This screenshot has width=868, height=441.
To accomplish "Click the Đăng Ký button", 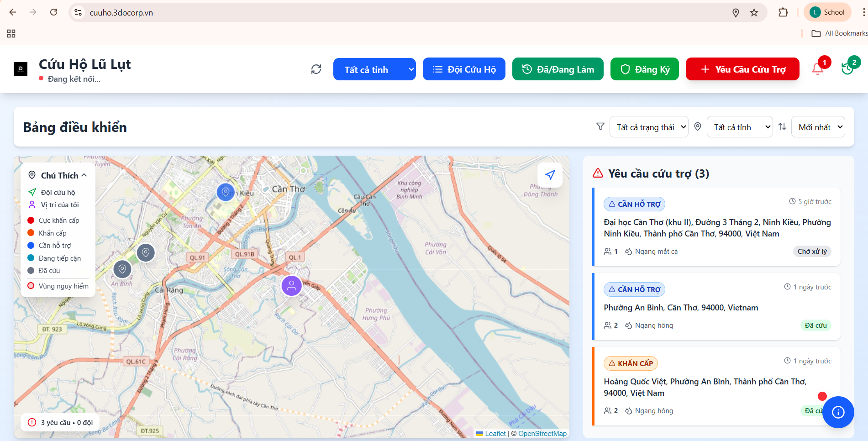I will (x=645, y=69).
